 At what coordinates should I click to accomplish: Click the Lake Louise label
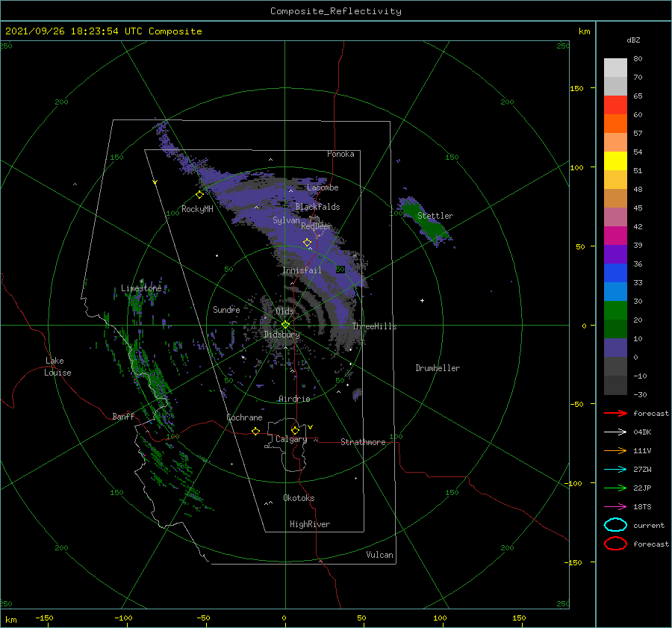[57, 367]
